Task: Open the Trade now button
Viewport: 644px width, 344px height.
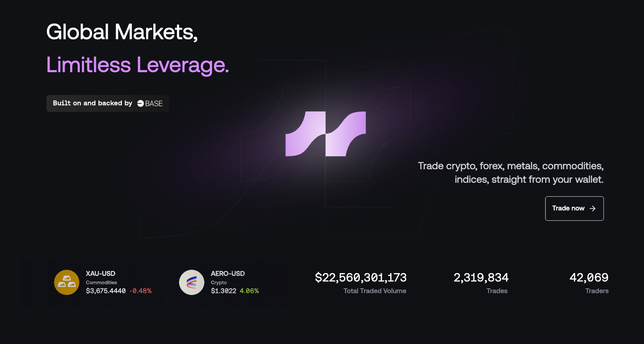Action: [x=574, y=209]
